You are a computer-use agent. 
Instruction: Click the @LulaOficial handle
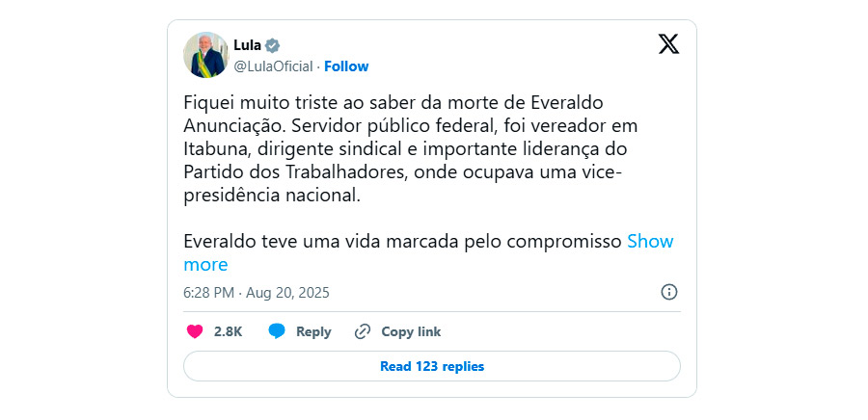point(274,66)
